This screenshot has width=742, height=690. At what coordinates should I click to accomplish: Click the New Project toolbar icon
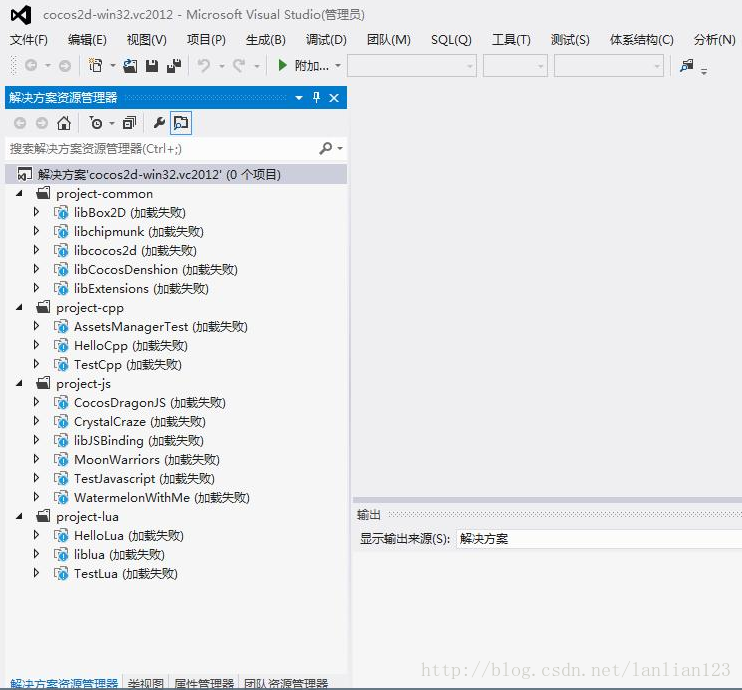[96, 65]
